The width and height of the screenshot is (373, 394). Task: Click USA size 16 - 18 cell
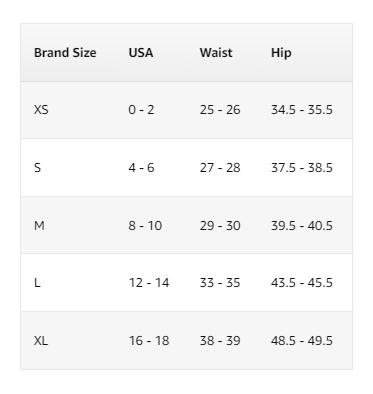(x=149, y=341)
